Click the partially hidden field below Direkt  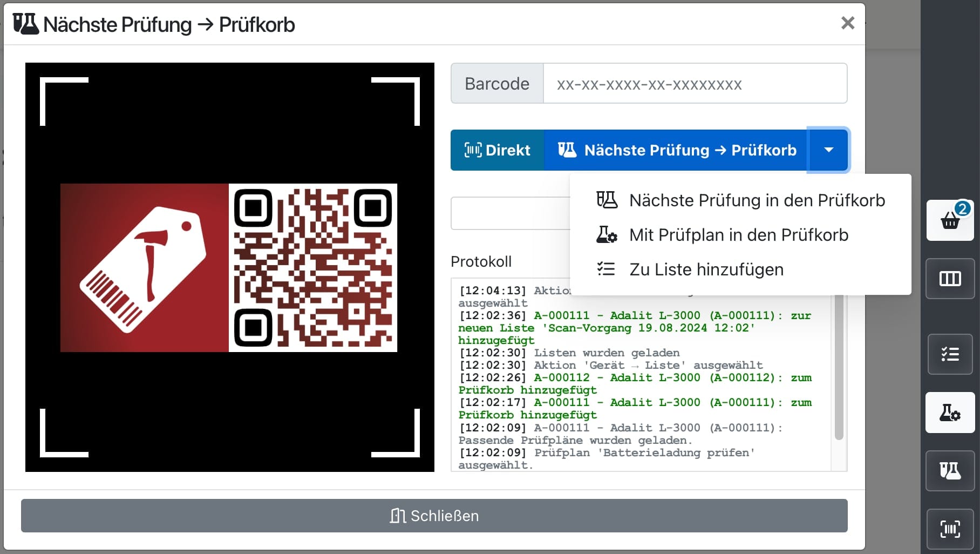pos(510,213)
